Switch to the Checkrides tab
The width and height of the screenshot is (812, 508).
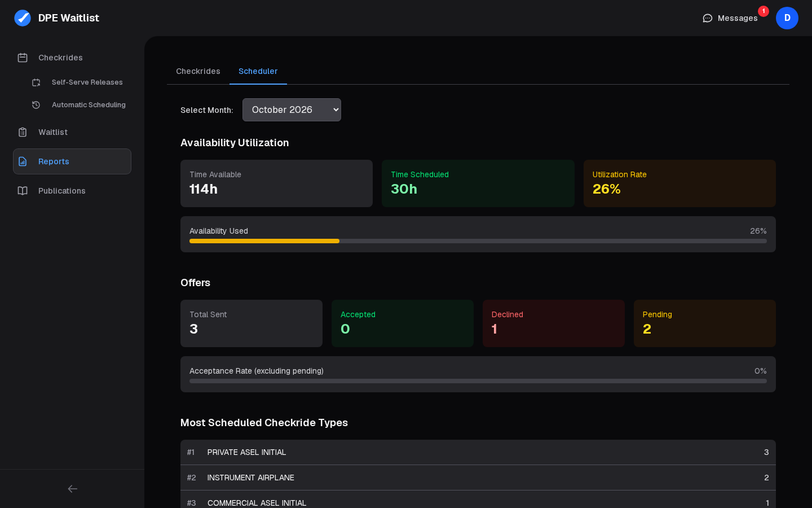tap(198, 71)
